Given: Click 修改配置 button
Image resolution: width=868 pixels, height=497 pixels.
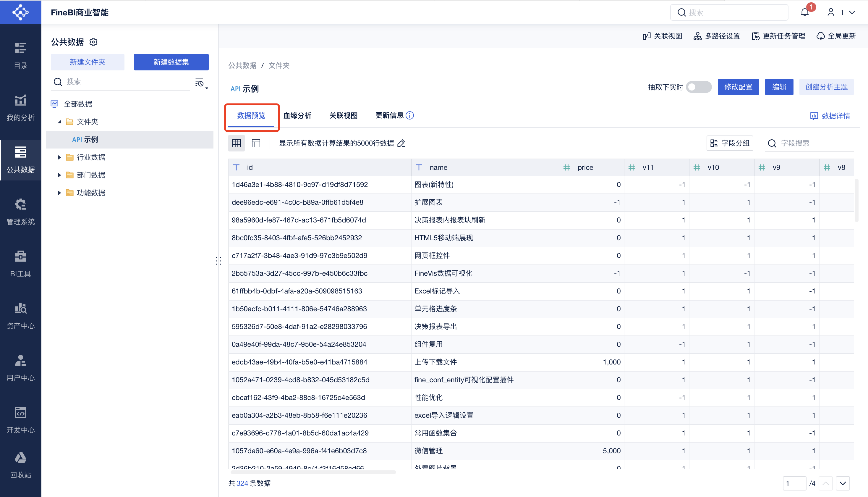Looking at the screenshot, I should click(x=739, y=87).
